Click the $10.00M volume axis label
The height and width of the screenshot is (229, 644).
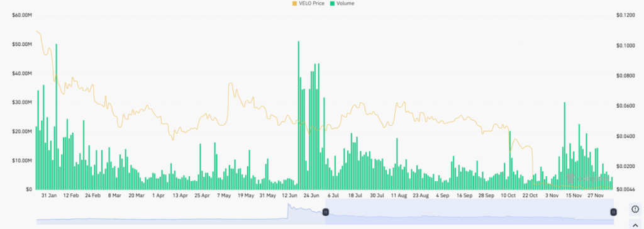click(22, 160)
